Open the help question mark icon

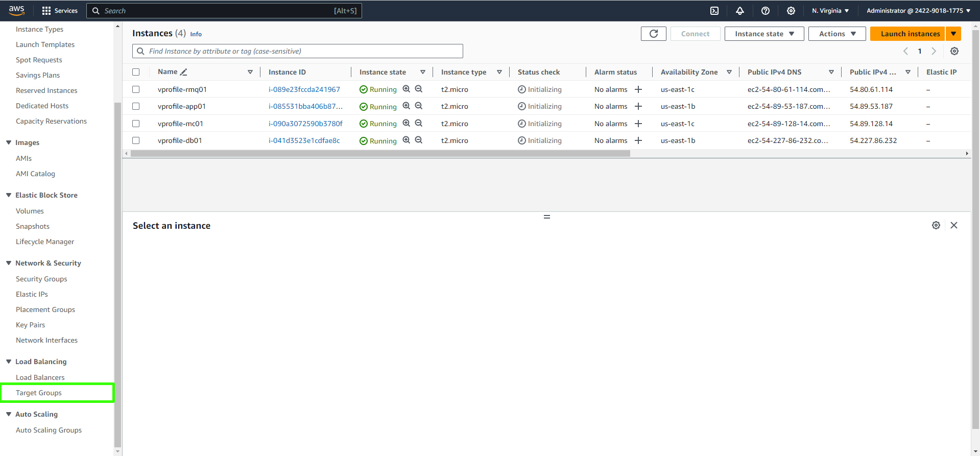tap(765, 11)
